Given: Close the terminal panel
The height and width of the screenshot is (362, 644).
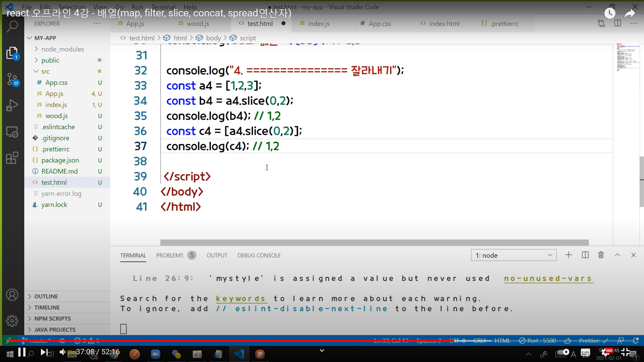Looking at the screenshot, I should coord(633,255).
